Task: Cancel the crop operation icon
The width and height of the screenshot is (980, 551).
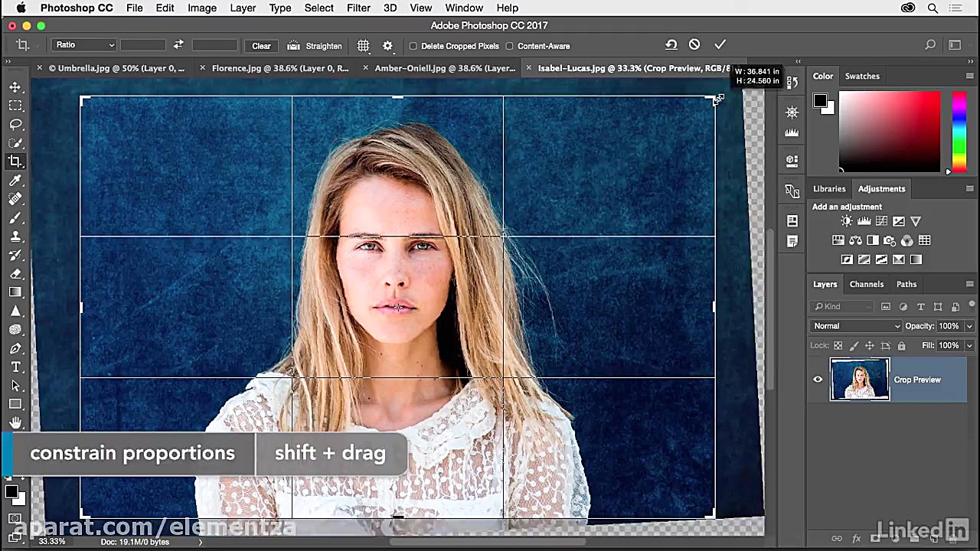Action: (694, 45)
